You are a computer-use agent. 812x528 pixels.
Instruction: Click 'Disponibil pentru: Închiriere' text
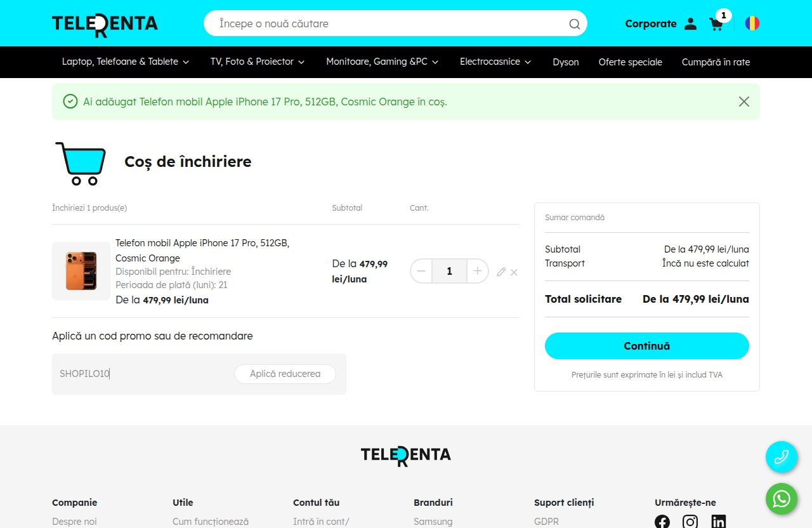tap(173, 272)
